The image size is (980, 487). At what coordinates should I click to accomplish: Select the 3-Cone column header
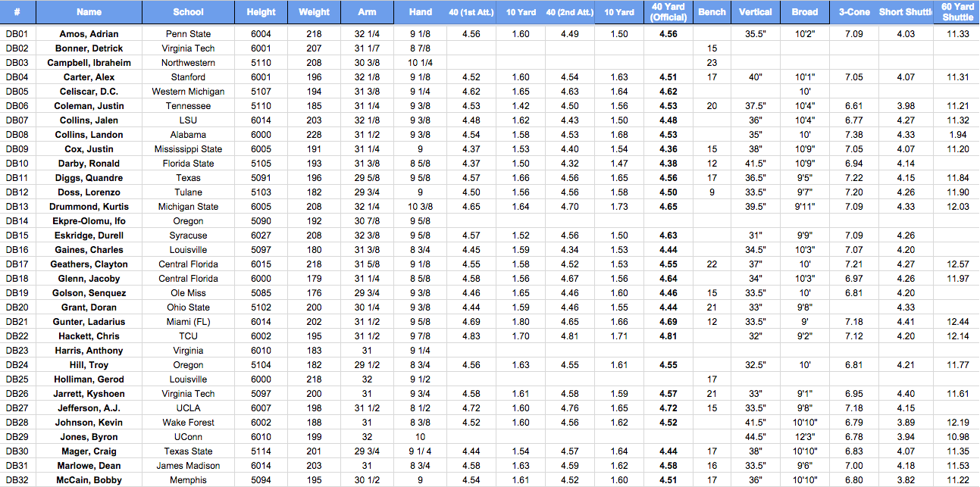click(853, 12)
